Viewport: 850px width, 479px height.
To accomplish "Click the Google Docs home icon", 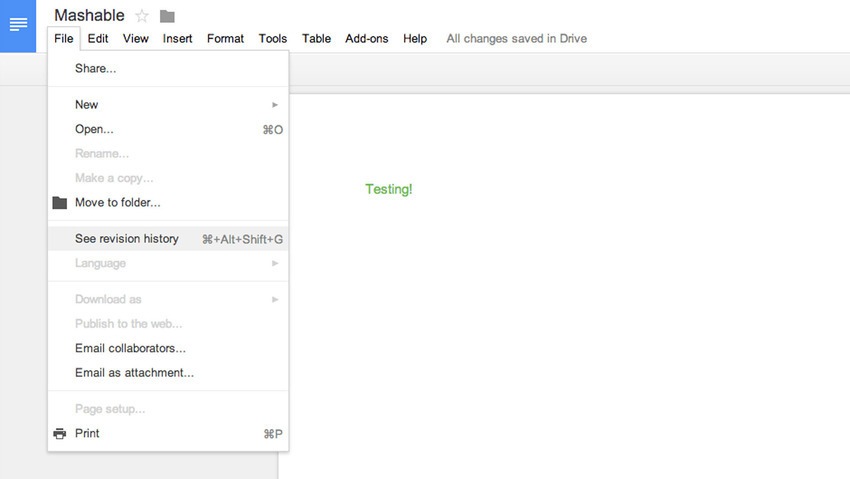I will [18, 24].
